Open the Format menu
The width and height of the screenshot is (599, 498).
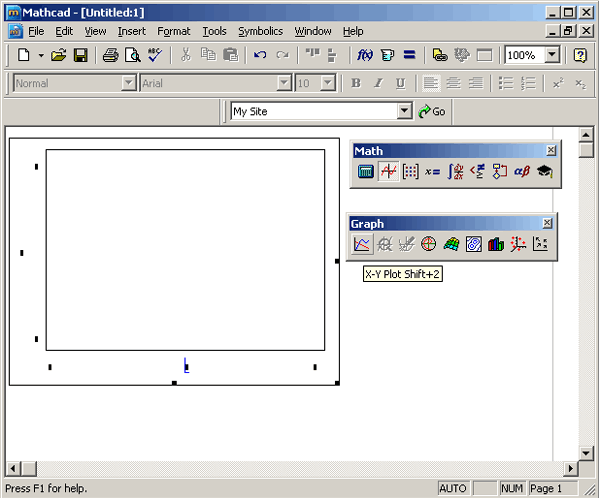[173, 31]
